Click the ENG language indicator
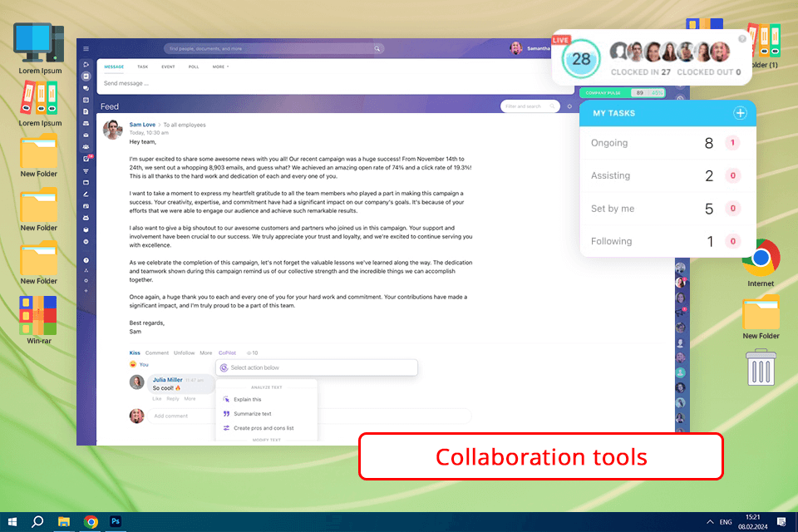This screenshot has width=798, height=532. [726, 522]
